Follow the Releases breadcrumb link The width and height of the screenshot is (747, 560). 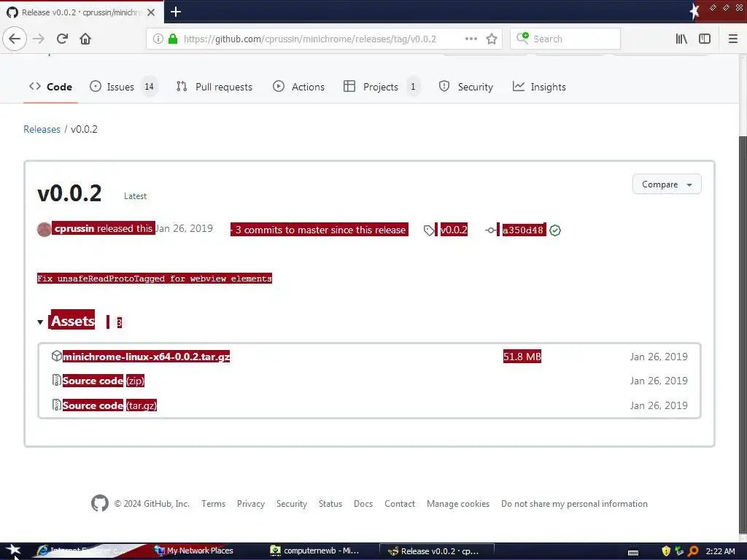tap(42, 129)
